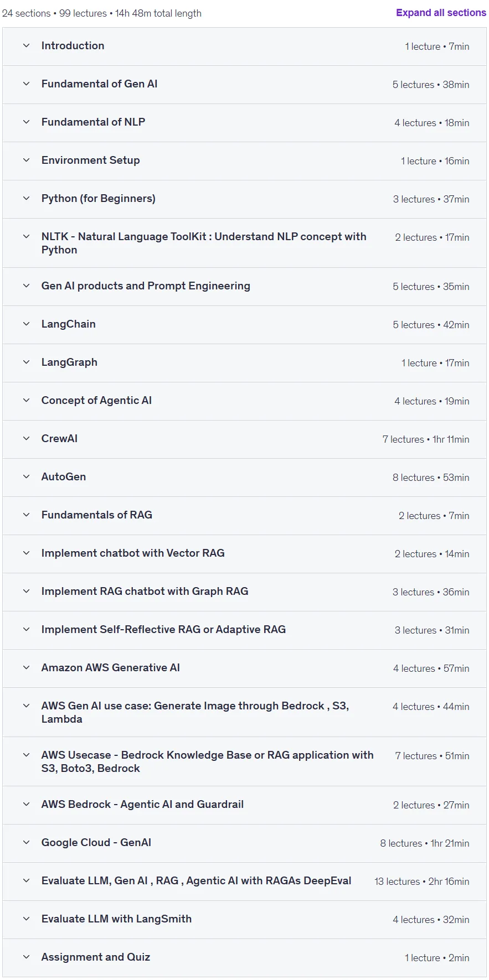Screen dimensions: 489x980
Task: Click the NLTK Natural Language ToolKit chevron
Action: [x=26, y=237]
